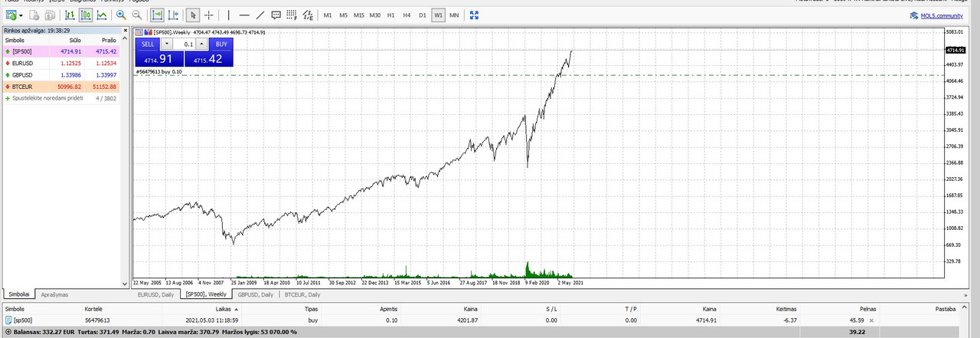Zoom out on the chart
The height and width of the screenshot is (338, 980).
point(137,15)
